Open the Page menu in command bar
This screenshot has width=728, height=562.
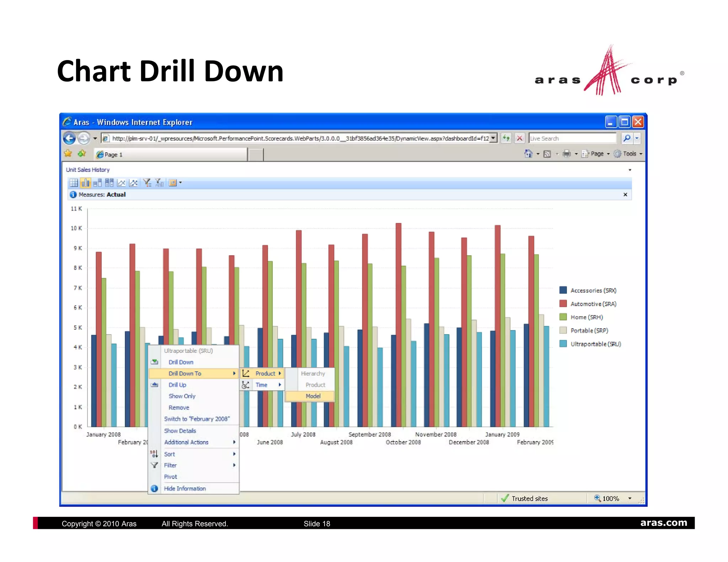click(x=595, y=154)
